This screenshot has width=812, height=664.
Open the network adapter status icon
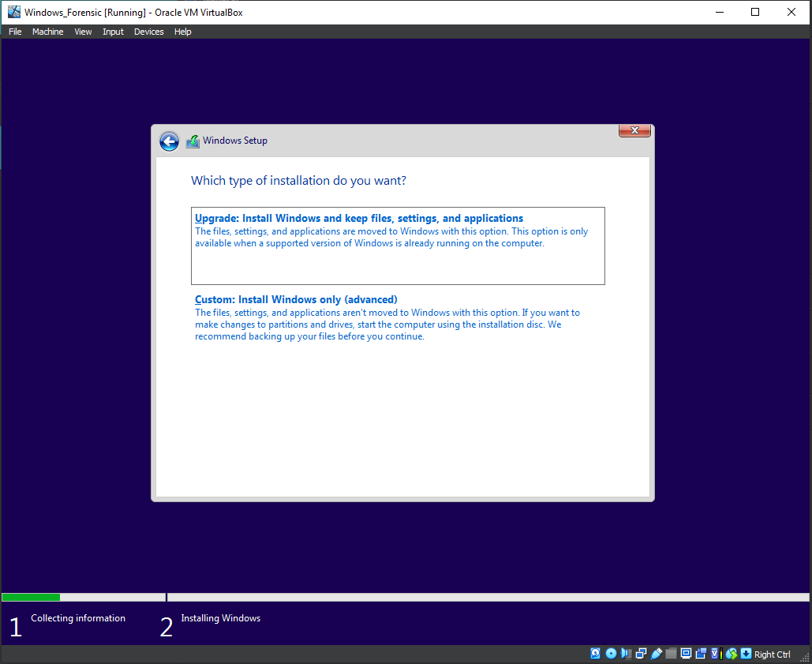click(x=641, y=654)
